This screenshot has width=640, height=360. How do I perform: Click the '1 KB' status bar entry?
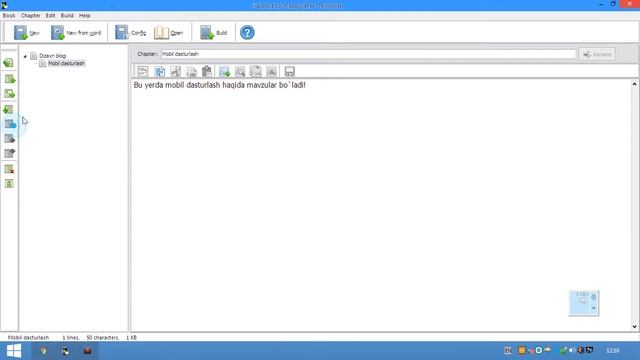point(131,338)
